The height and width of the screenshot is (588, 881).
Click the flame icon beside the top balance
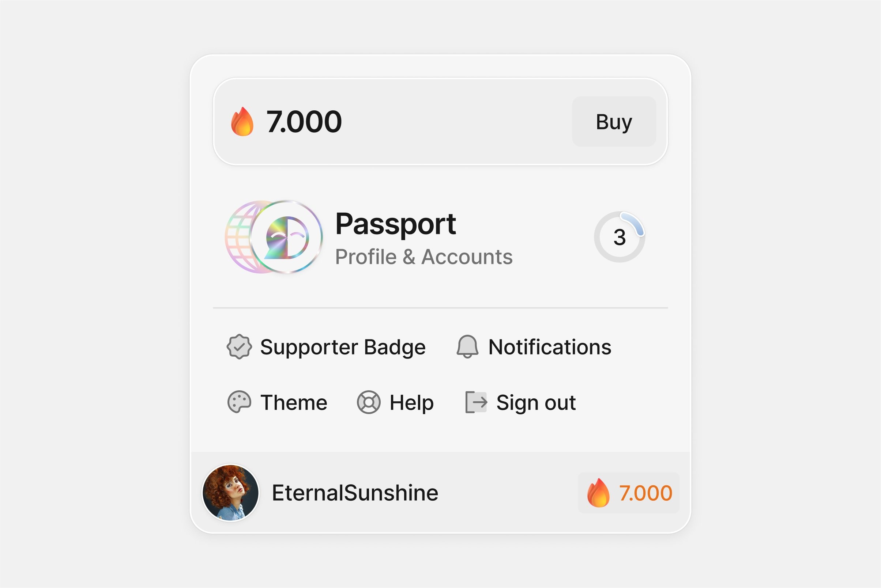(242, 121)
